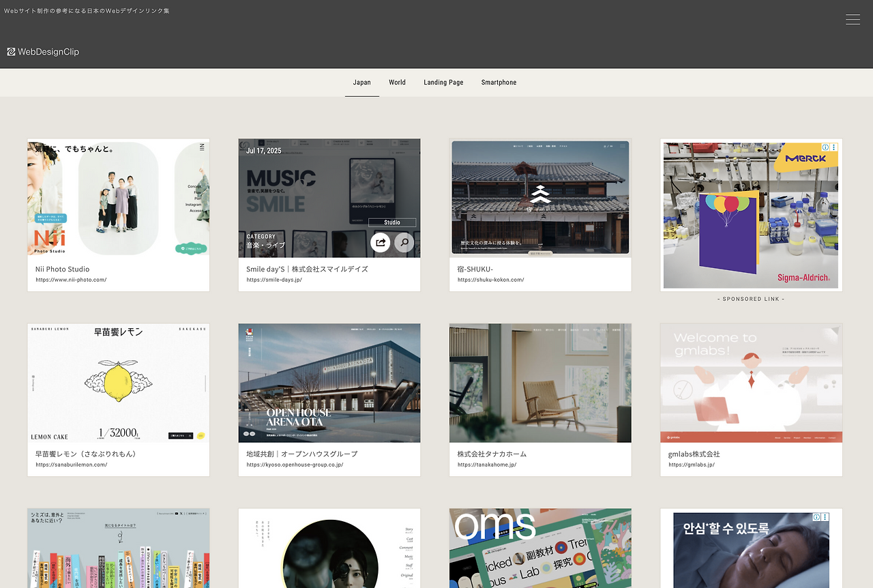Open Smile day'S｜株式会社スマイルデイズ title
The width and height of the screenshot is (873, 588).
coord(308,269)
